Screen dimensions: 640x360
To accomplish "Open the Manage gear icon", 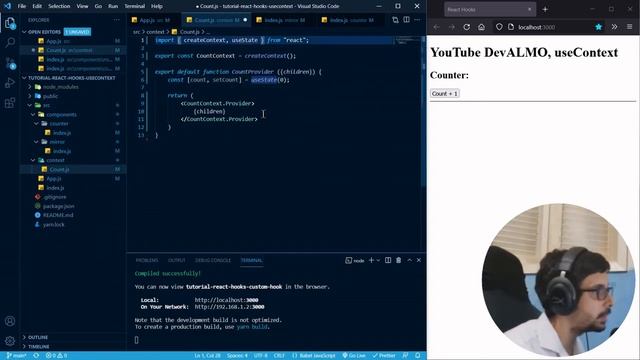I will (x=10, y=340).
